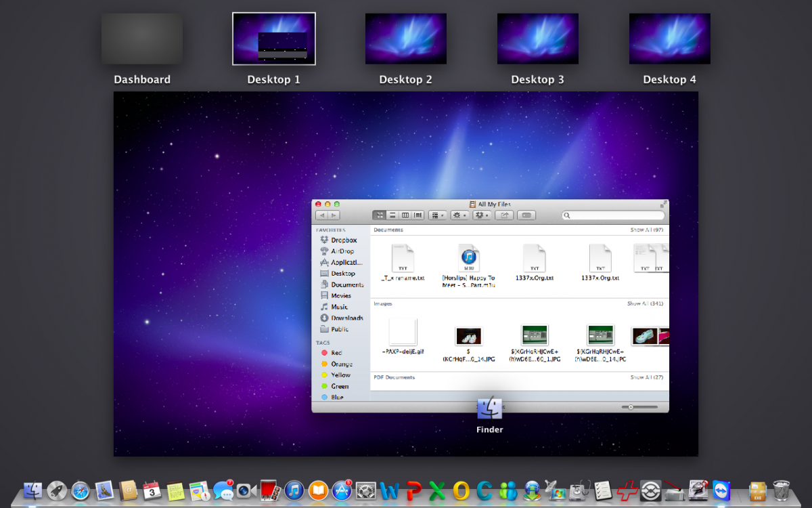Switch Finder to Cover Flow view
Screen dimensions: 812x508
418,215
